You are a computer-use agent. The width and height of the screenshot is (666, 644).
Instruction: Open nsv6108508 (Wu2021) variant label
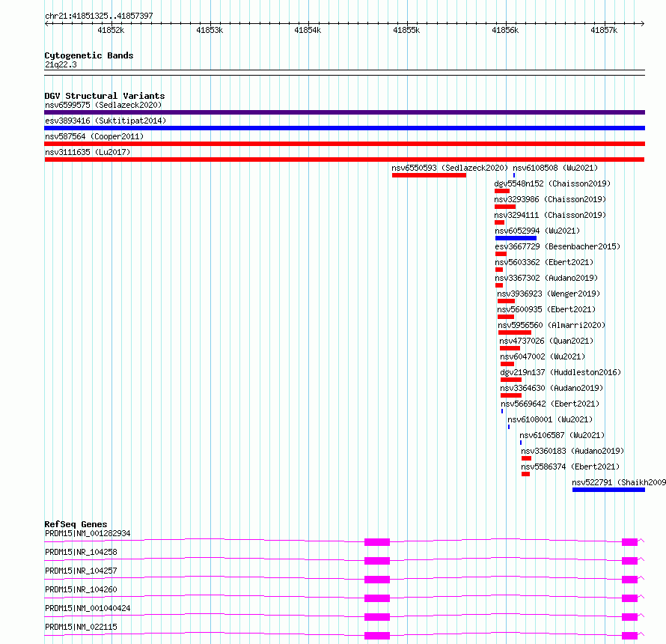(x=555, y=168)
